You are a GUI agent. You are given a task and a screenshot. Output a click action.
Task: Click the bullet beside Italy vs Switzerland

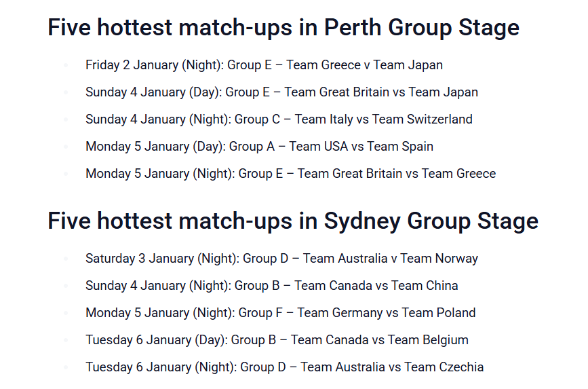[x=66, y=119]
